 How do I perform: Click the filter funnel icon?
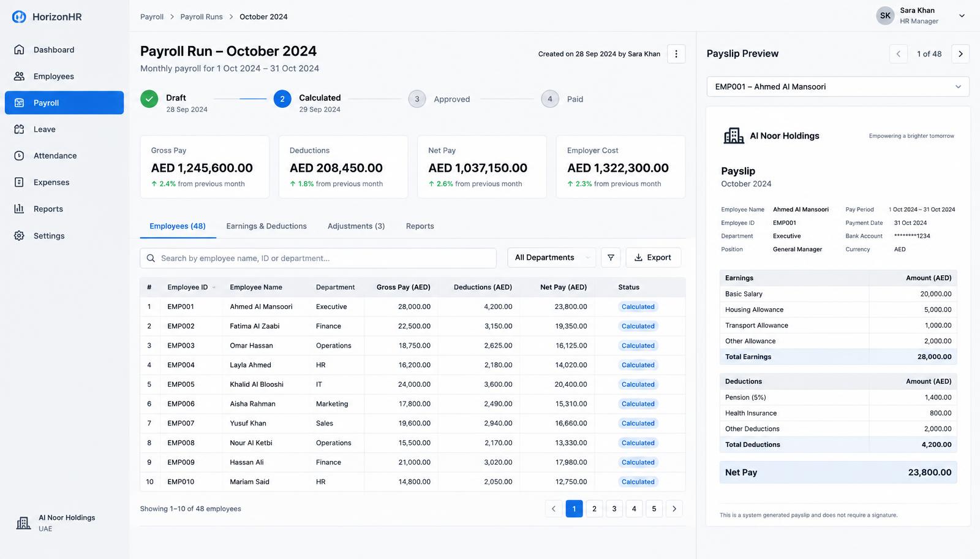point(611,257)
